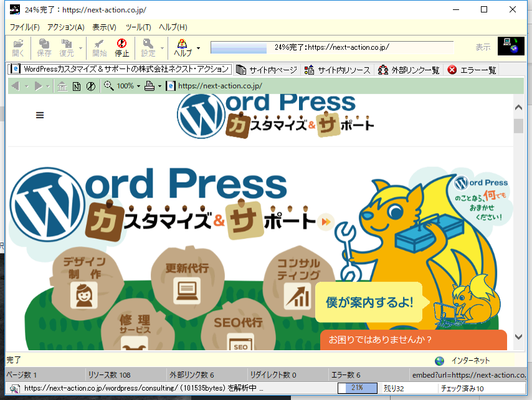Click the browser pane scrollbar down arrow
Image resolution: width=532 pixels, height=400 pixels.
[518, 336]
